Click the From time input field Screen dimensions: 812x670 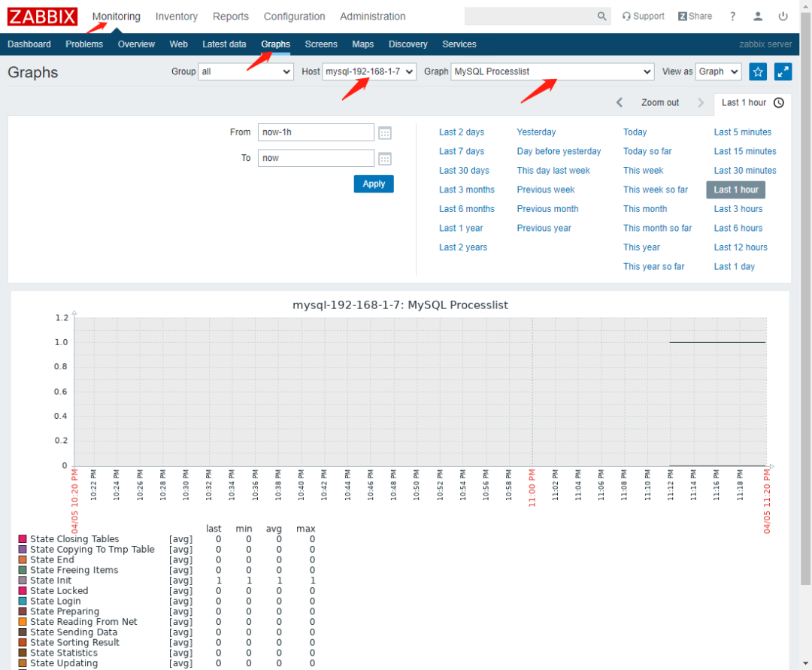[x=316, y=132]
